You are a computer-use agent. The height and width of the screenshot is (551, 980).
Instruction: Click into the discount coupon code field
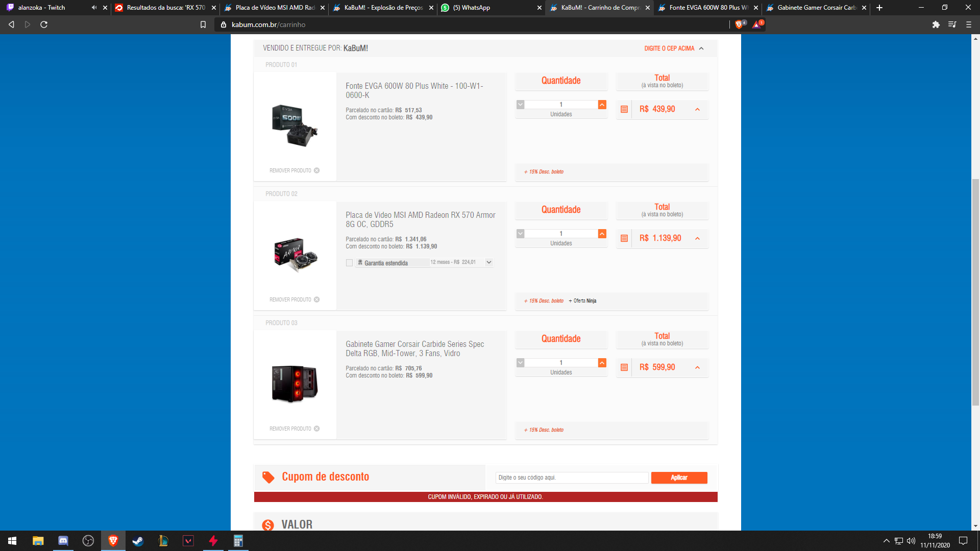coord(572,478)
